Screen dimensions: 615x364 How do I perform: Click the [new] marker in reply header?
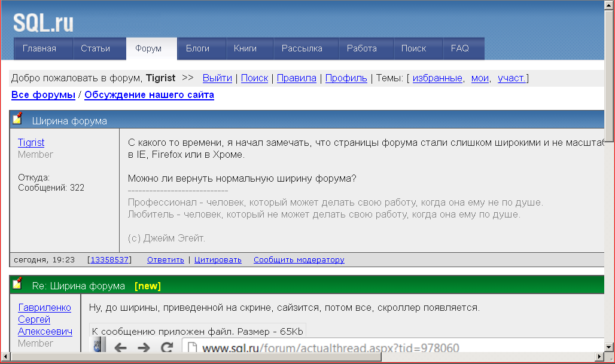(x=148, y=286)
